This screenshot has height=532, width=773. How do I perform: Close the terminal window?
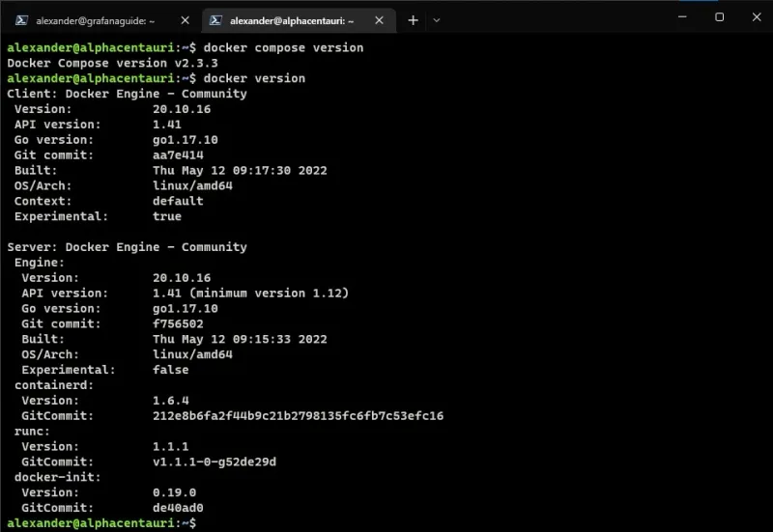point(757,16)
